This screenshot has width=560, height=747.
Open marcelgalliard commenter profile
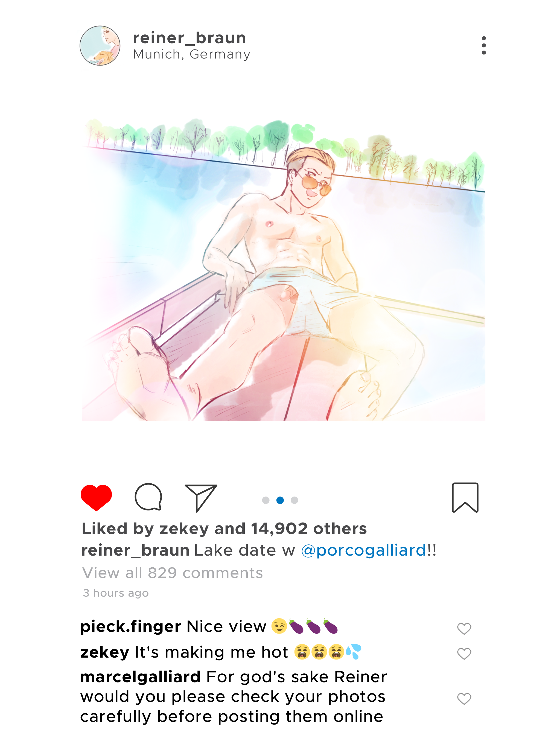141,677
